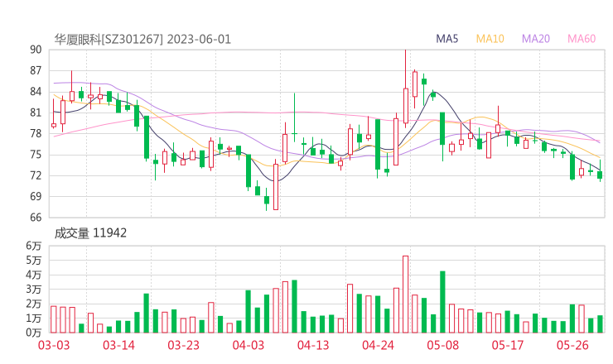Click the MA20 legend label
The height and width of the screenshot is (364, 613).
click(536, 39)
